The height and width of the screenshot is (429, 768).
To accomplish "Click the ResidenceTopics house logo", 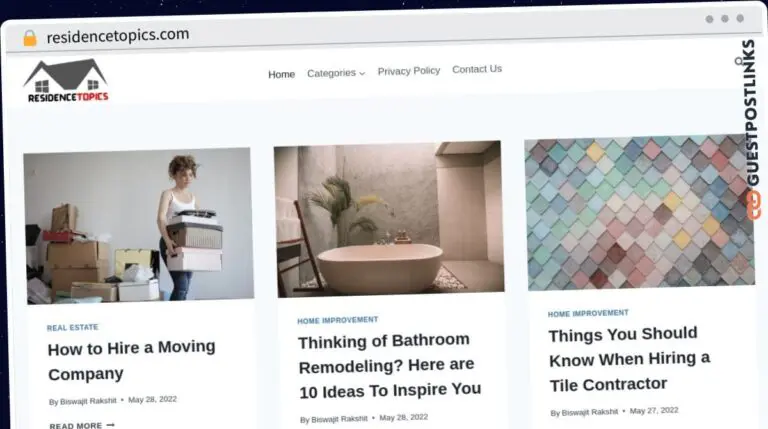I will click(66, 80).
